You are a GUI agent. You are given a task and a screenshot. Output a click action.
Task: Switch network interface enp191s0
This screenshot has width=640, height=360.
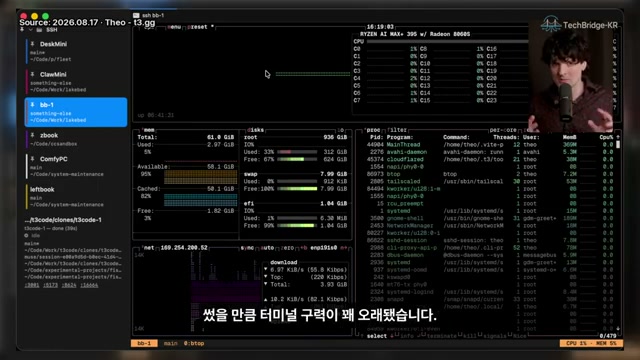click(324, 248)
